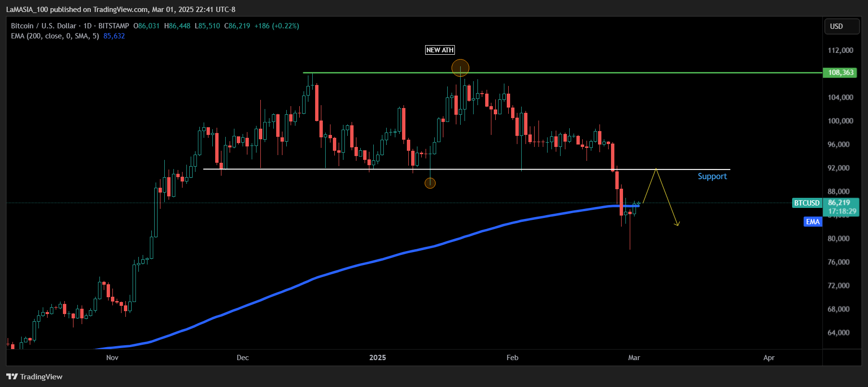Click the blue Support label

tap(712, 176)
